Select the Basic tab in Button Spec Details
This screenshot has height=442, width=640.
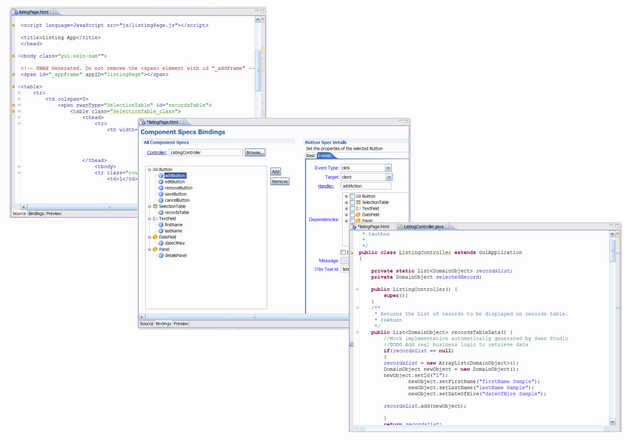(x=311, y=155)
